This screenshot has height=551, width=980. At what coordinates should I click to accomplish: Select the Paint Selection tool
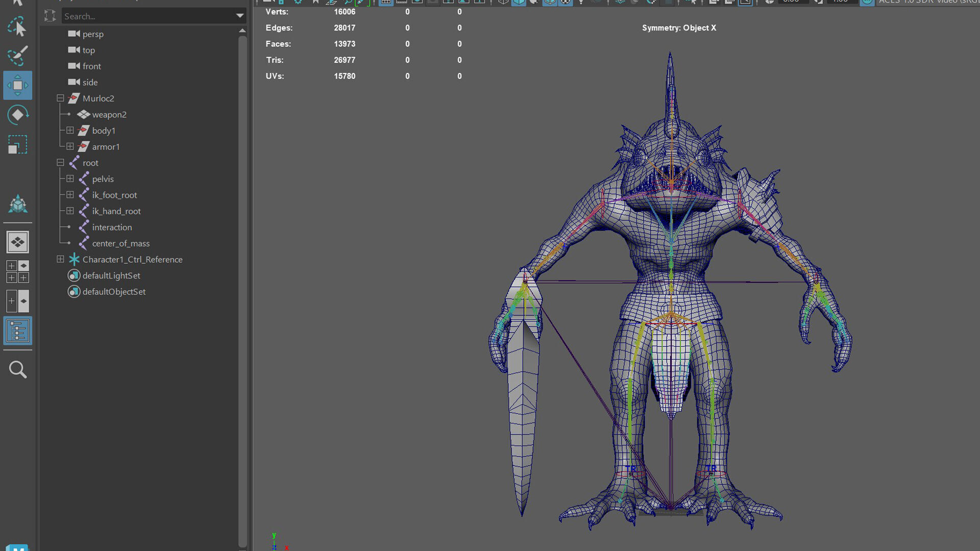click(17, 56)
